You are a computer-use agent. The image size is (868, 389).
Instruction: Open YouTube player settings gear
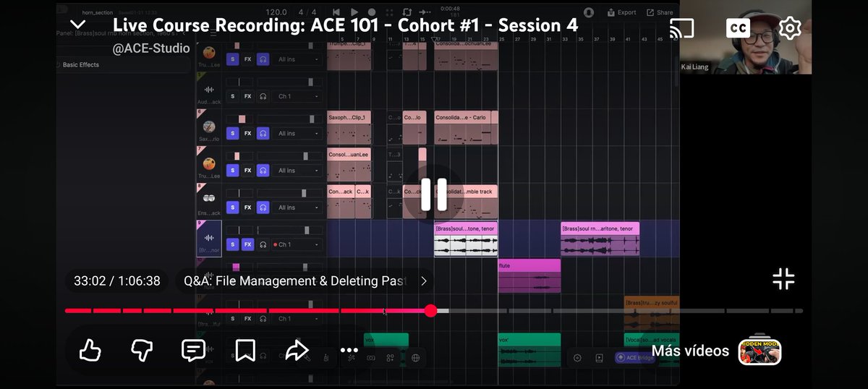coord(790,27)
